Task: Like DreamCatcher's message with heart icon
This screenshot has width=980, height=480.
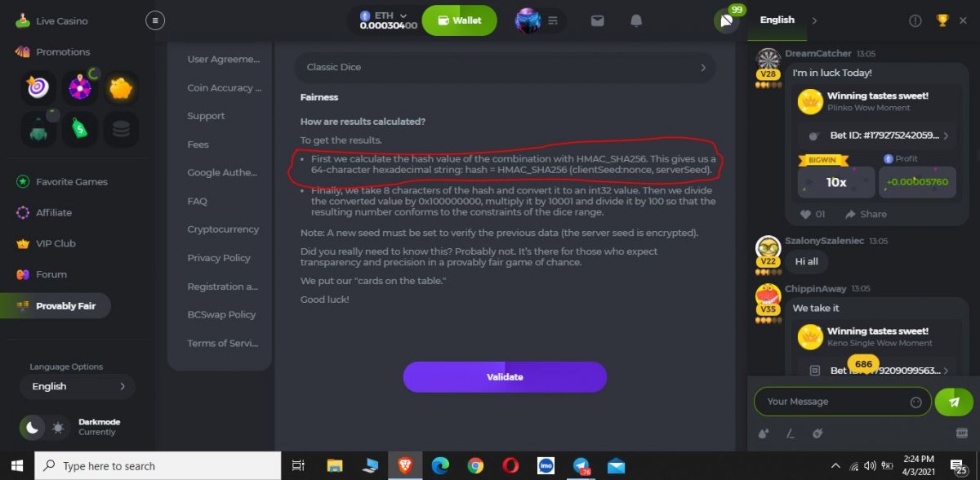Action: point(805,214)
